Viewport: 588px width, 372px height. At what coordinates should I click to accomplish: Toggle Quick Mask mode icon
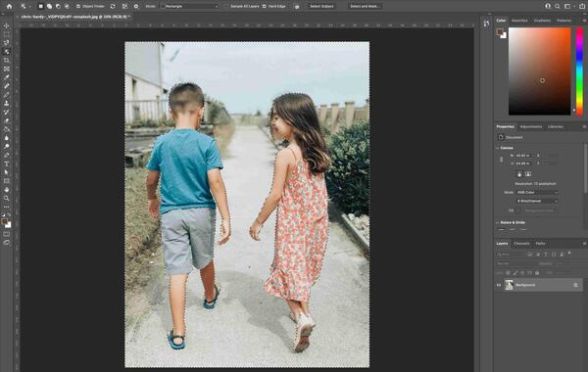coord(7,234)
